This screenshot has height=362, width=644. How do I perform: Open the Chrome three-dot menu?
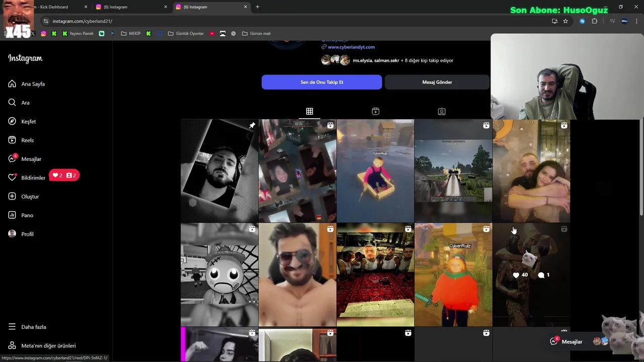(x=637, y=21)
